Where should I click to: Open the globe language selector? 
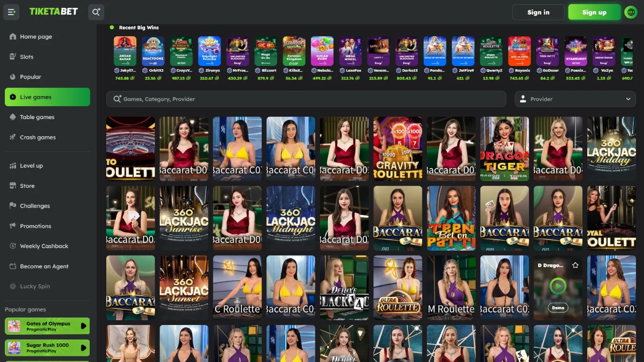click(x=631, y=12)
